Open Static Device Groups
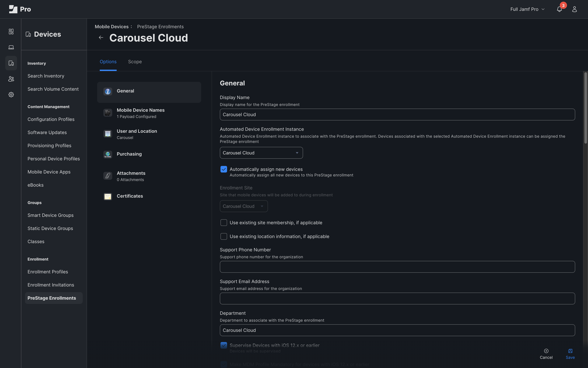Image resolution: width=588 pixels, height=368 pixels. click(x=50, y=228)
